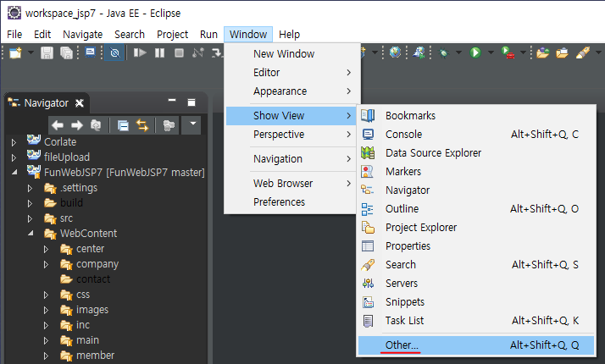This screenshot has height=364, width=605.
Task: Open the Help menu
Action: tap(289, 35)
